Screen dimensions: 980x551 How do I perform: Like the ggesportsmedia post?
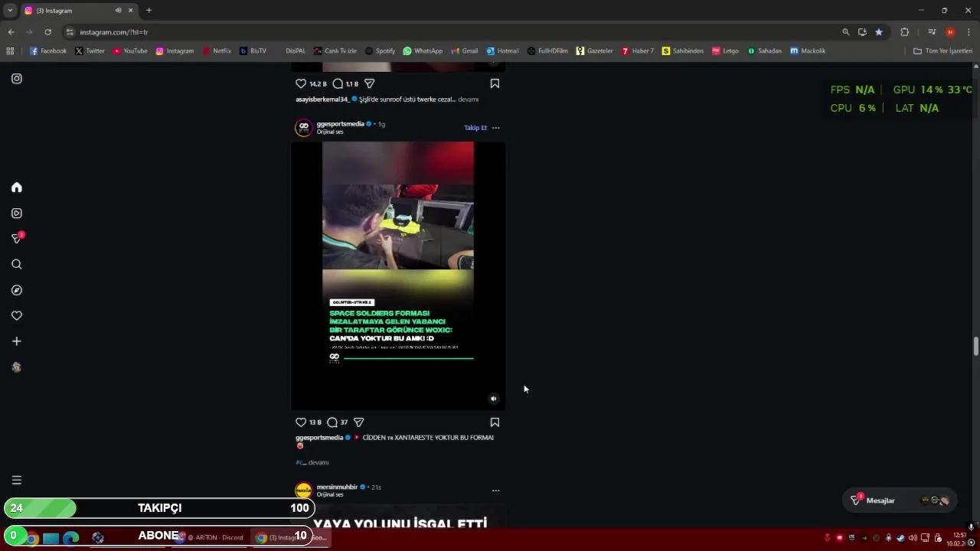coord(301,422)
